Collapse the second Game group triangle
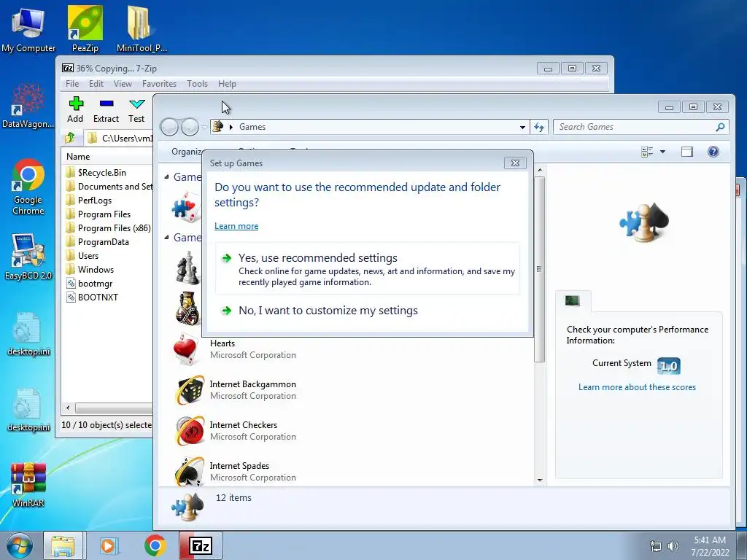The height and width of the screenshot is (560, 747). (x=166, y=237)
